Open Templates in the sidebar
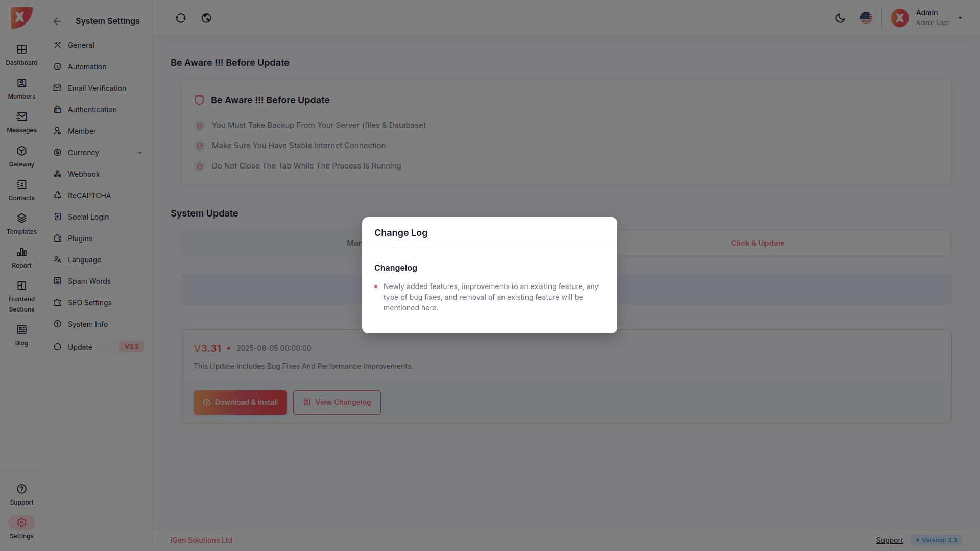This screenshot has height=551, width=980. 21,224
